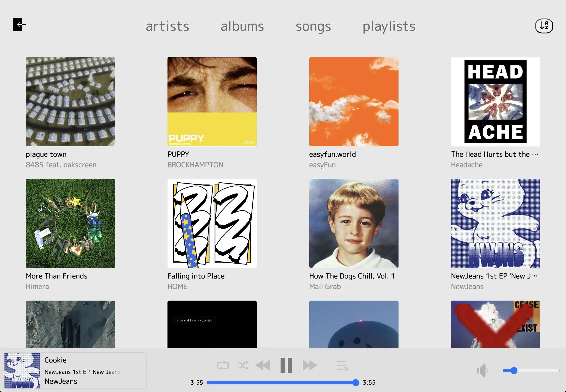This screenshot has width=566, height=392.
Task: Skip to the previous track
Action: coord(263,365)
